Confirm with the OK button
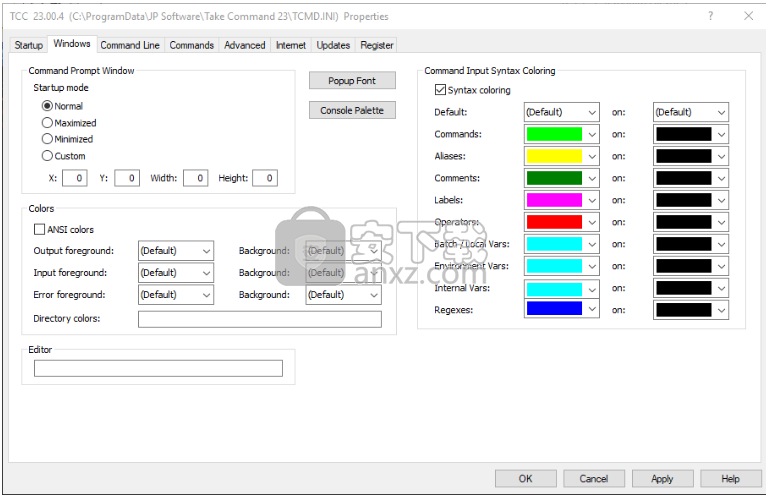The height and width of the screenshot is (495, 766). 526,478
